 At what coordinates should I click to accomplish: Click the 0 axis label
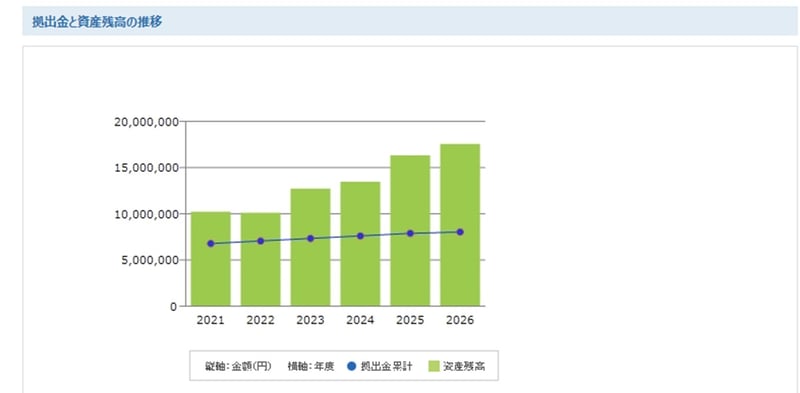click(x=174, y=306)
